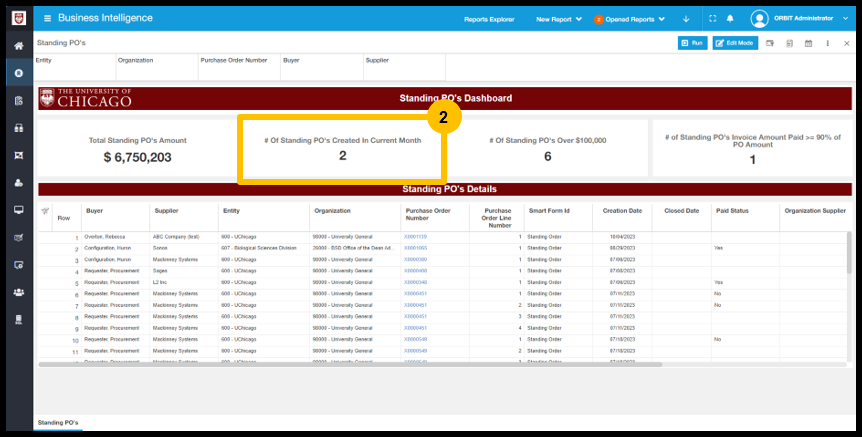Select creation date cell 10/04/2023
Screen dimensions: 862x437
[x=622, y=237]
